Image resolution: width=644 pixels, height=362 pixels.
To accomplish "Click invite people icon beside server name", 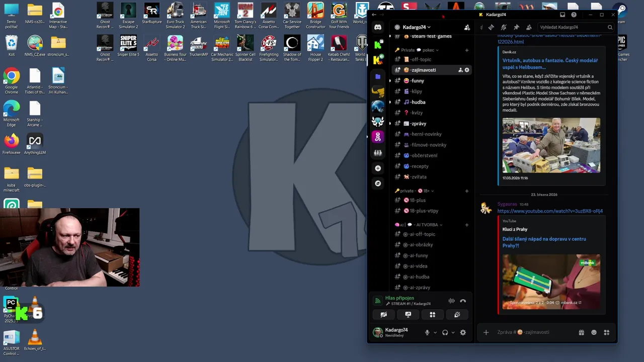I will [467, 27].
